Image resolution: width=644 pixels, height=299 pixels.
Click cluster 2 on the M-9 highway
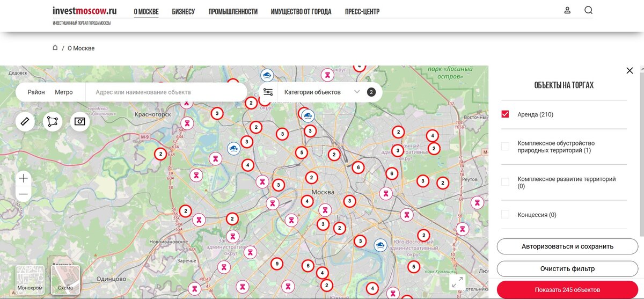(160, 154)
